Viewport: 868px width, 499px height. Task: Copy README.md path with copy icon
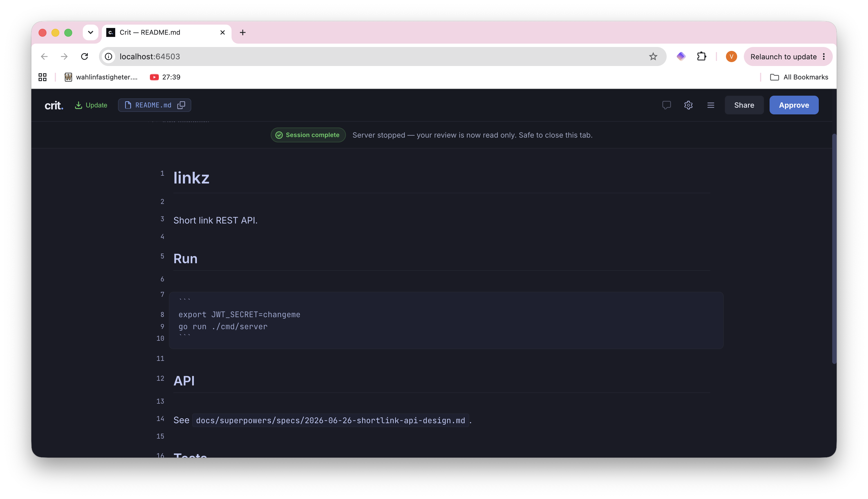[x=181, y=105]
